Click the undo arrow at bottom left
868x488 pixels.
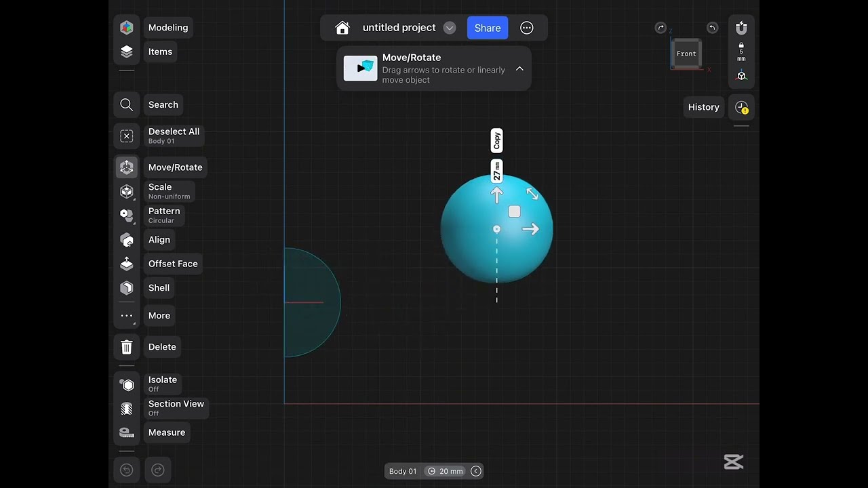[126, 470]
